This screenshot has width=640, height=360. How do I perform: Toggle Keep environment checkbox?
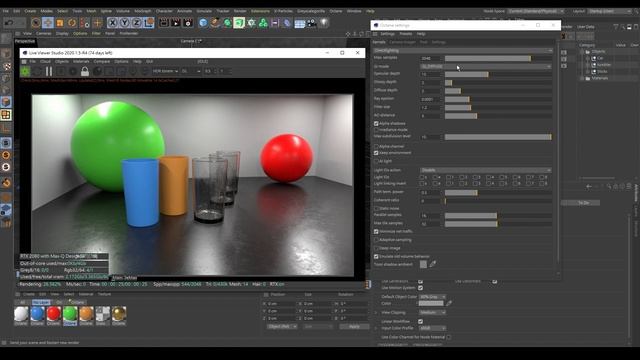point(376,153)
